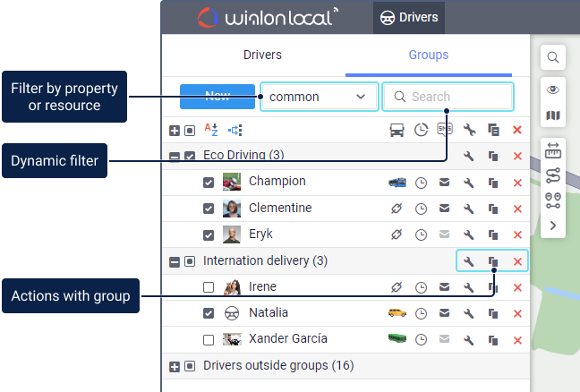The height and width of the screenshot is (392, 580).
Task: Click the map search magnifier icon
Action: [553, 57]
